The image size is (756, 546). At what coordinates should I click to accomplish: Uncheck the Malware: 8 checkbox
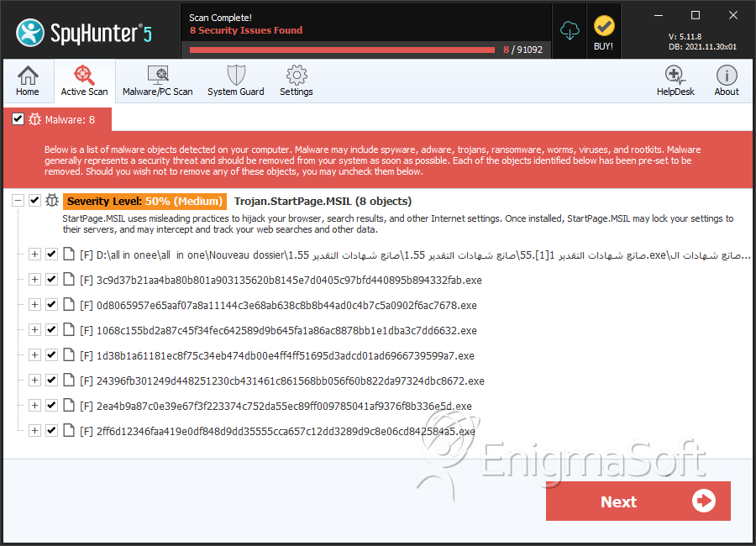pos(18,118)
